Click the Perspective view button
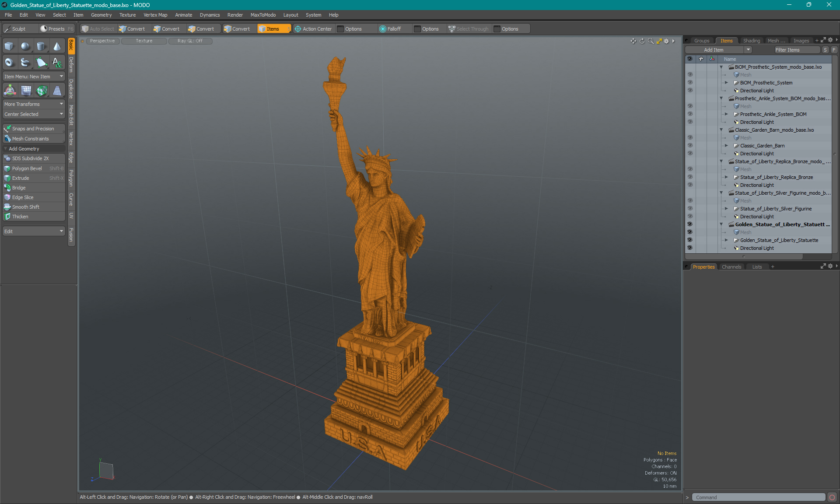The width and height of the screenshot is (840, 504). pyautogui.click(x=102, y=41)
